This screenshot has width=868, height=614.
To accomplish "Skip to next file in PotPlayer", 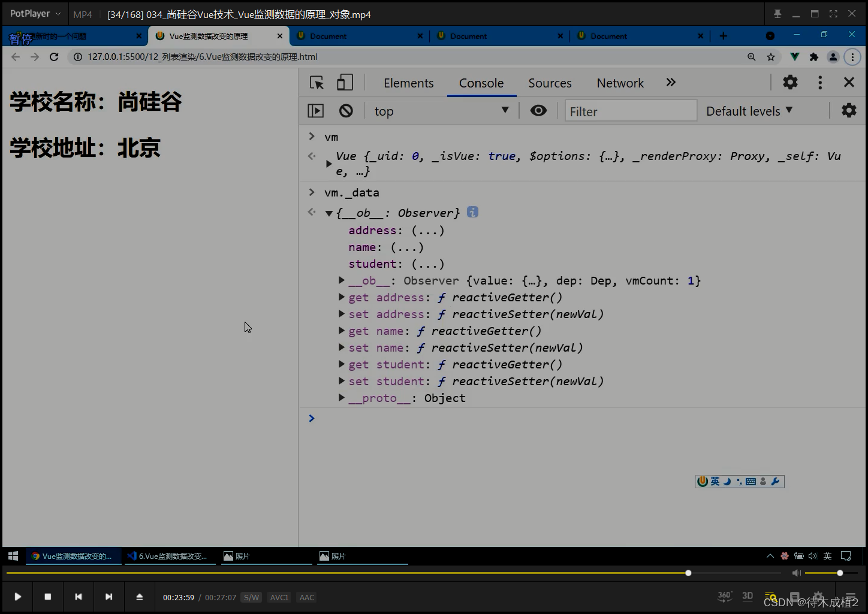I will pyautogui.click(x=108, y=597).
